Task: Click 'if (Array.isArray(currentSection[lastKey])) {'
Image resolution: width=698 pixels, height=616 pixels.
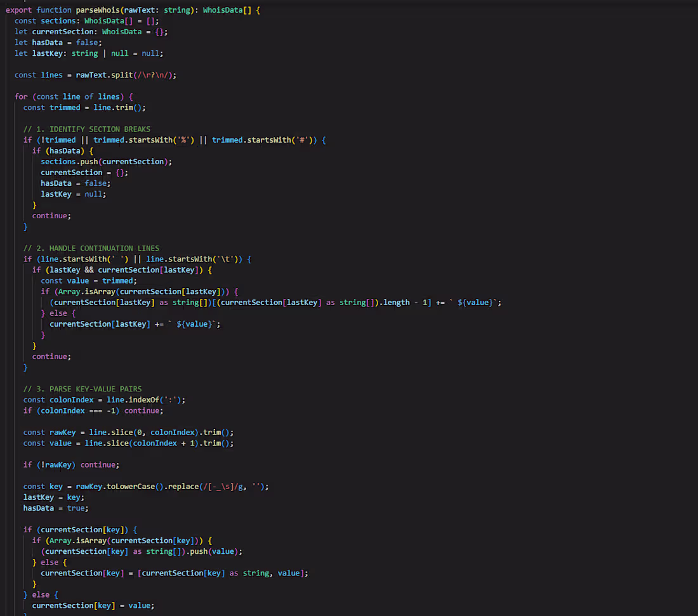Action: pyautogui.click(x=140, y=292)
